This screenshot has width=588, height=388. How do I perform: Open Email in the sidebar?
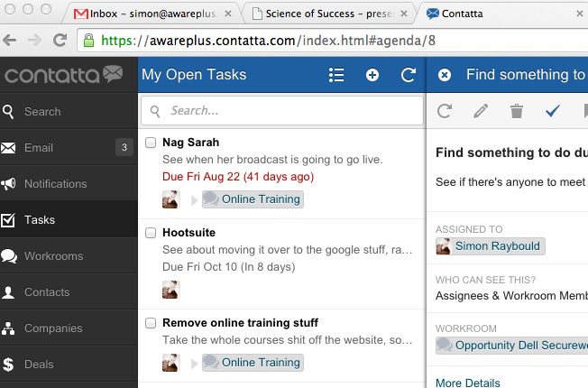coord(39,148)
